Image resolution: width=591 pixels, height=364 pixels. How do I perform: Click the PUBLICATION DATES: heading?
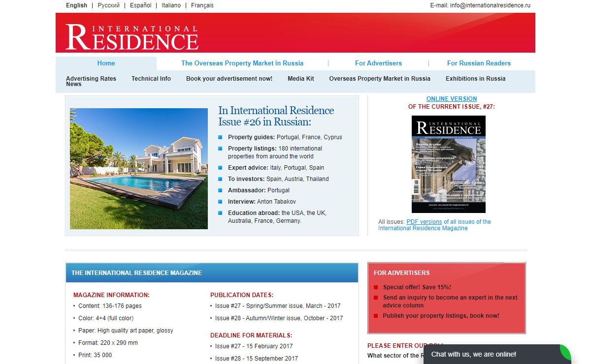tap(242, 295)
